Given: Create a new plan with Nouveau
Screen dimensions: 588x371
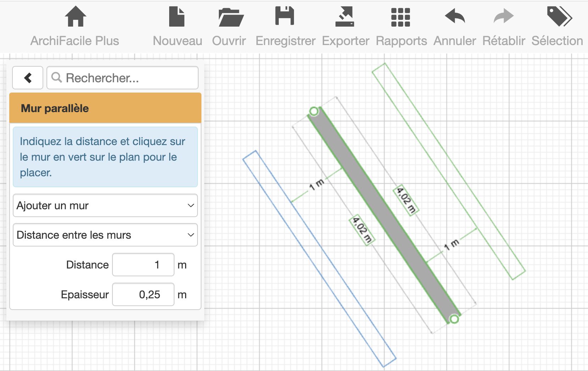Looking at the screenshot, I should click(177, 17).
